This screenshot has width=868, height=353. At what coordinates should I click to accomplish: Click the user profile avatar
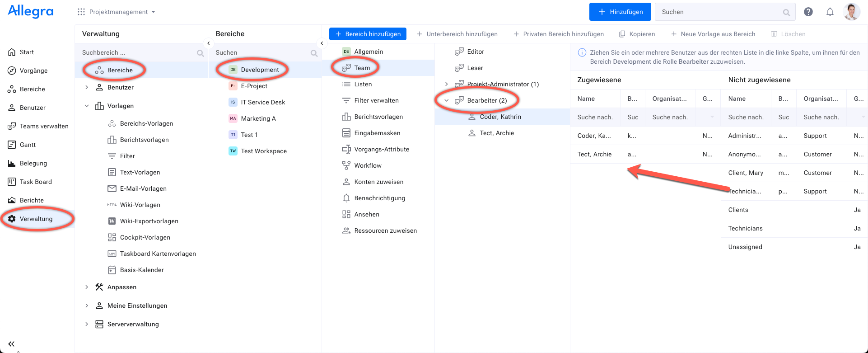pos(852,12)
